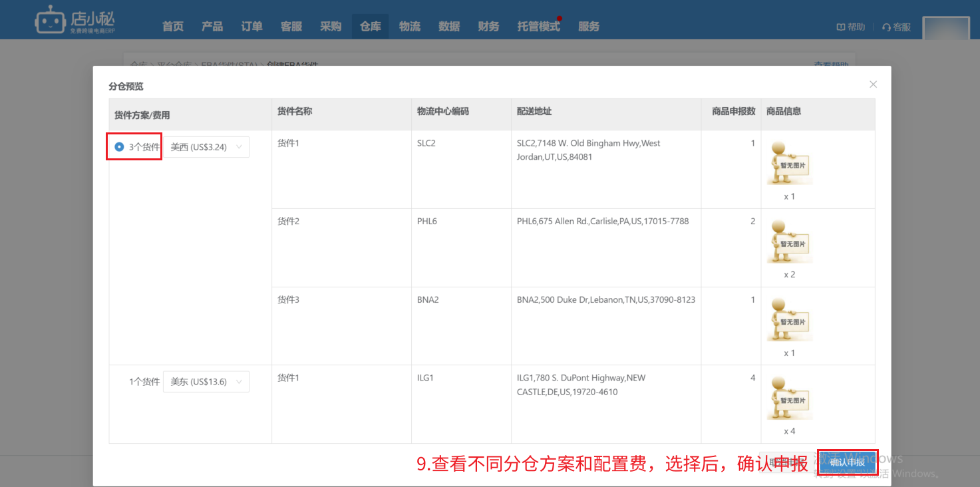The height and width of the screenshot is (487, 980).
Task: Click the 商品信息 column header
Action: (784, 111)
